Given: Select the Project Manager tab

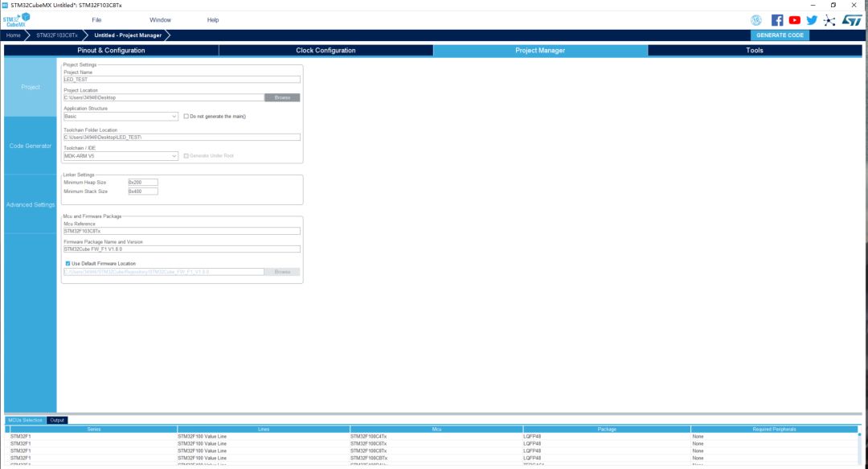Looking at the screenshot, I should pos(540,51).
